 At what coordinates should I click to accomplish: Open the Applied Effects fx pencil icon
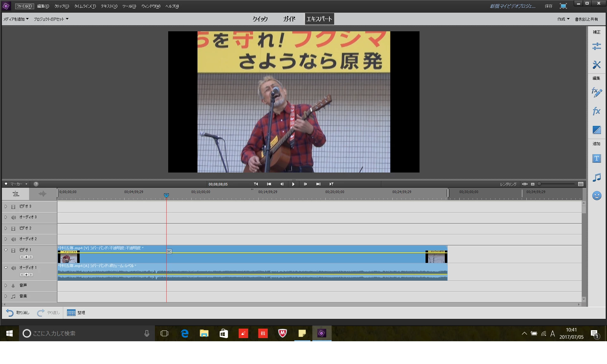pyautogui.click(x=596, y=92)
